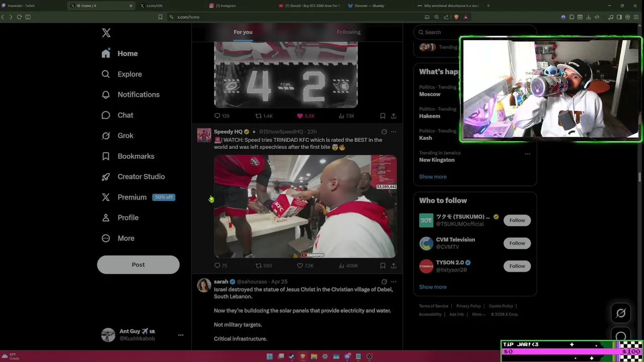Open the Ads info footer link
Viewport: 644px width, 362px height.
click(457, 315)
